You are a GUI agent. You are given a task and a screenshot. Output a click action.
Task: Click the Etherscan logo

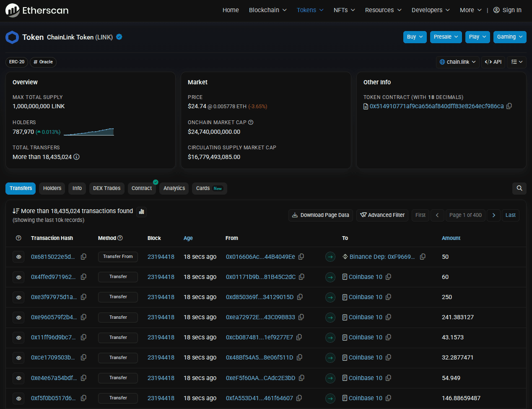pos(37,10)
